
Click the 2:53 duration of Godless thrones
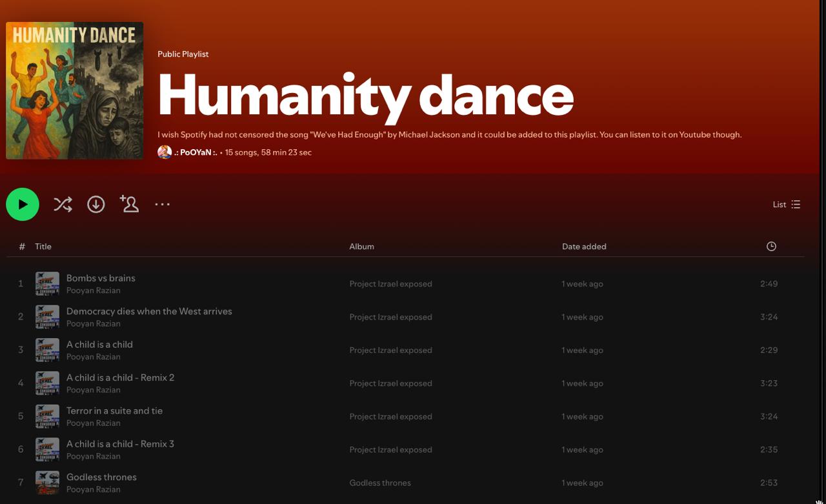pos(769,483)
